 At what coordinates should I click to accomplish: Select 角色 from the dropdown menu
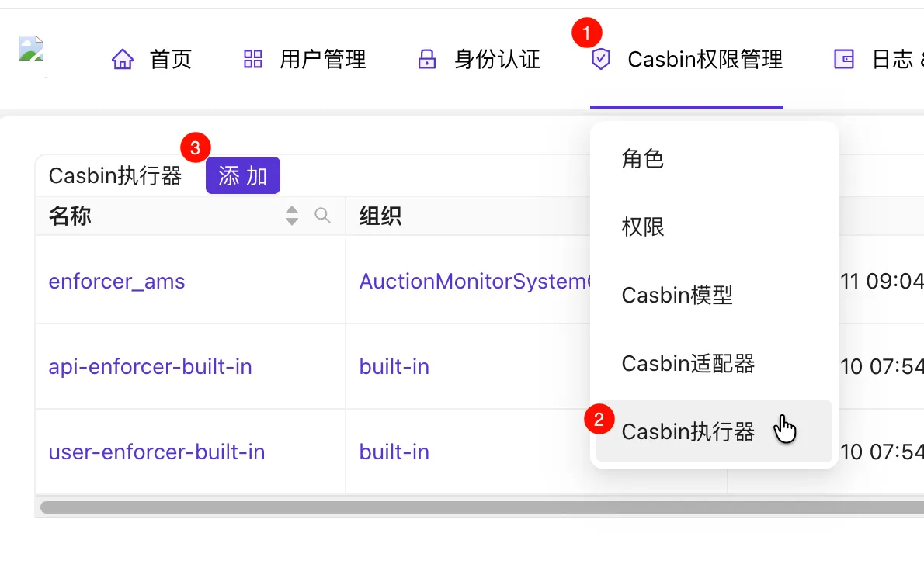click(x=643, y=159)
